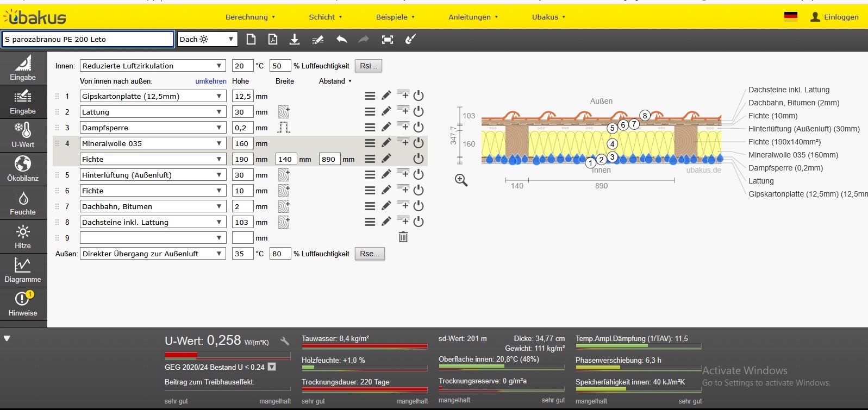This screenshot has width=868, height=410.
Task: Open the Feuchte moisture panel
Action: (23, 203)
